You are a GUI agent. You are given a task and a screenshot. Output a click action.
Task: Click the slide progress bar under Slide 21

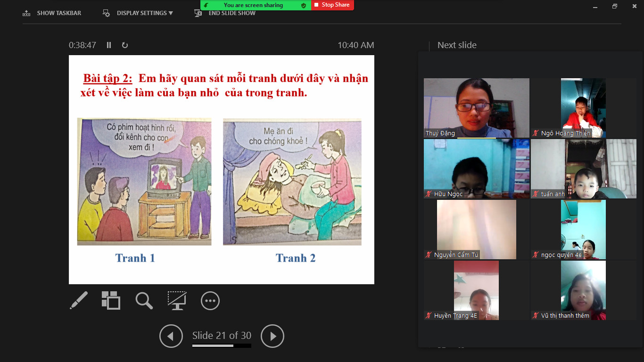point(222,346)
